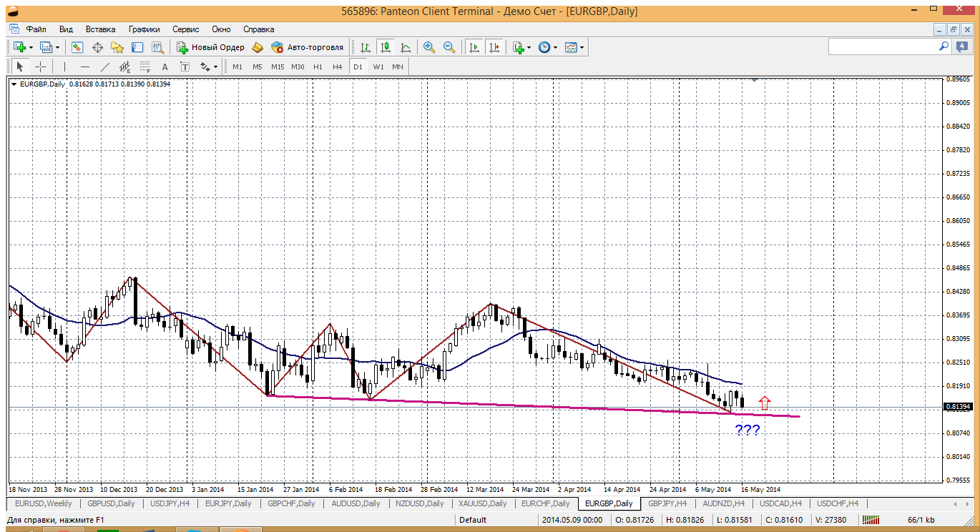Open the Data Window crosshair icon

pyautogui.click(x=97, y=47)
